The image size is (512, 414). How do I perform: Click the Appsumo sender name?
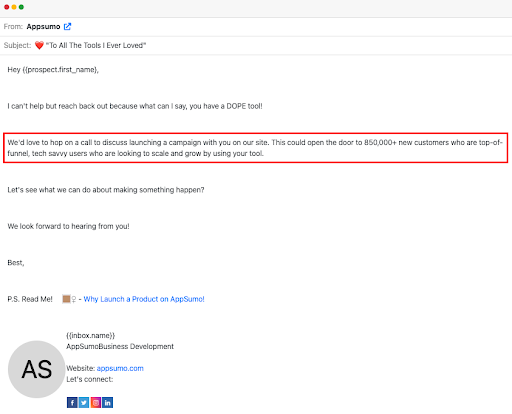click(43, 26)
